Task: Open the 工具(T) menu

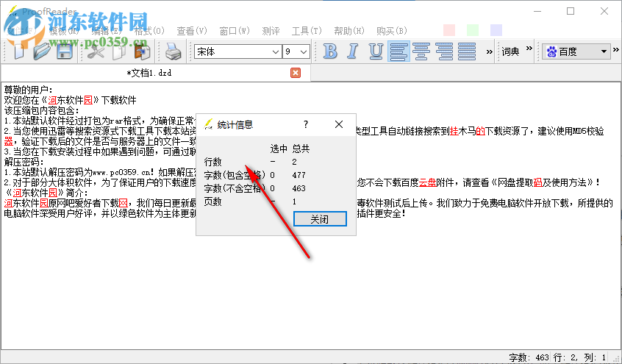Action: tap(307, 31)
